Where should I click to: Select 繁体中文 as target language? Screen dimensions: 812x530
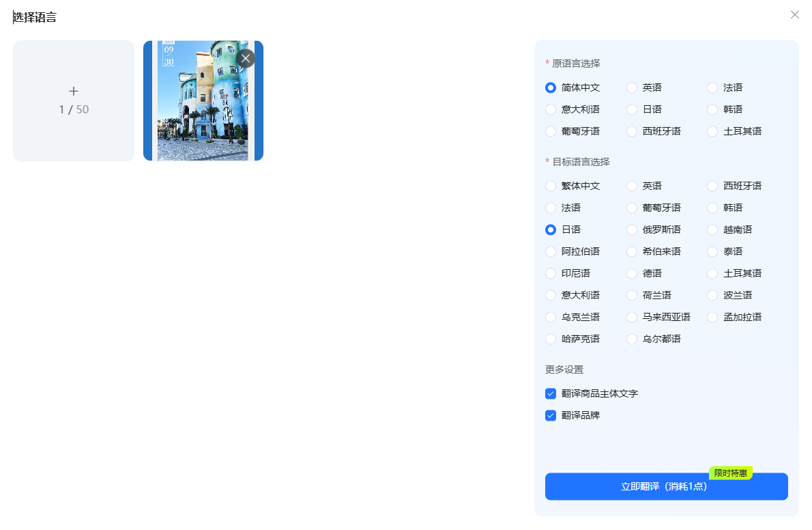pos(551,186)
